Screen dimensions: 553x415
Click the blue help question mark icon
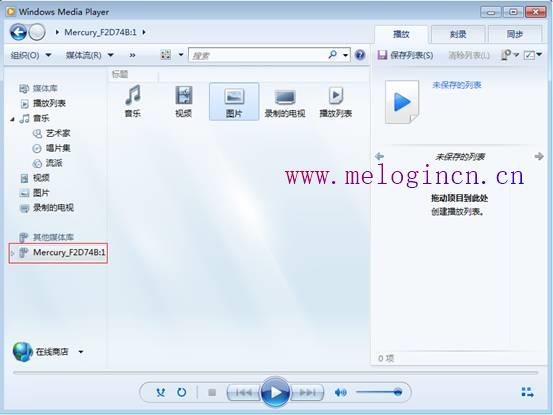coord(360,55)
